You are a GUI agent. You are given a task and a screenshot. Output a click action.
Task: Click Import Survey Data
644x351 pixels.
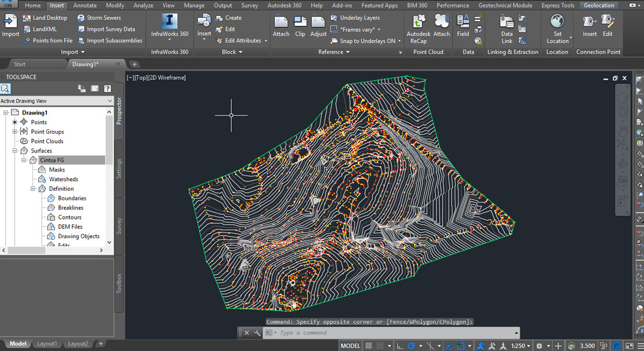point(106,29)
